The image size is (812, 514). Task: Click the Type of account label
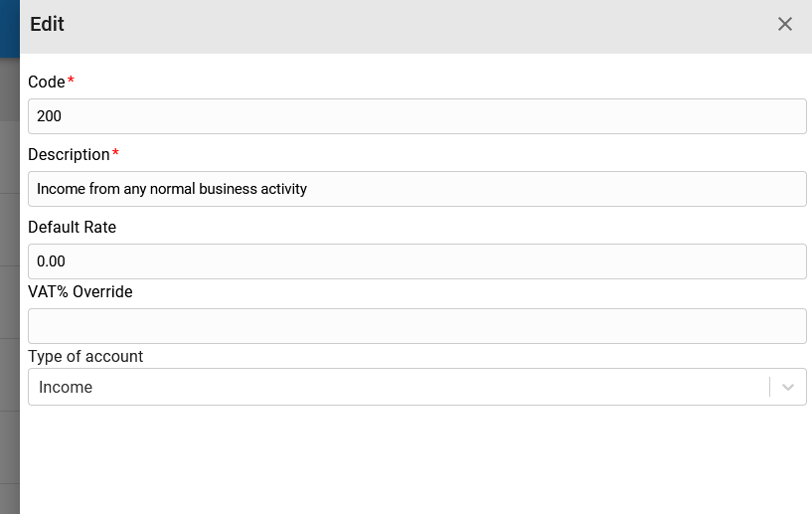(85, 357)
